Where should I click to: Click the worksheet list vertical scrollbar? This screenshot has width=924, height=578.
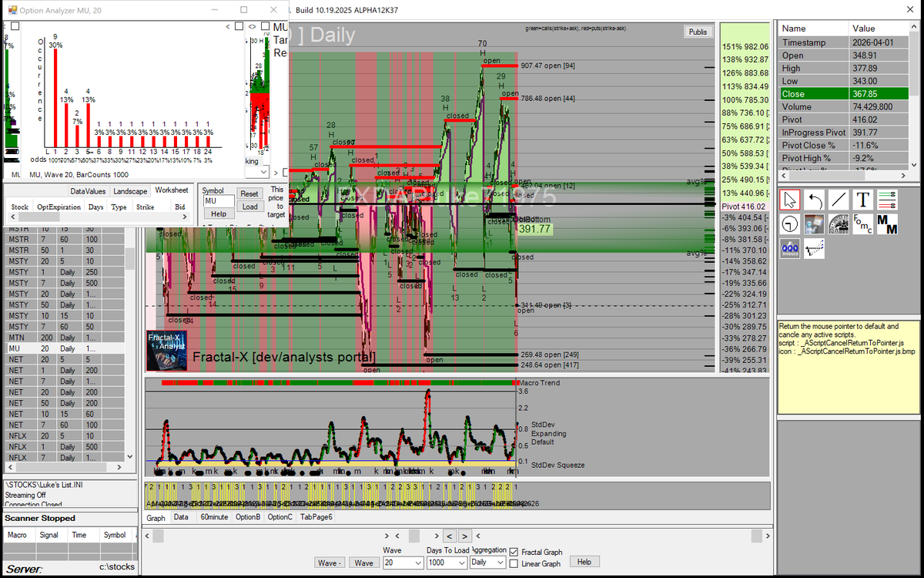pyautogui.click(x=130, y=343)
